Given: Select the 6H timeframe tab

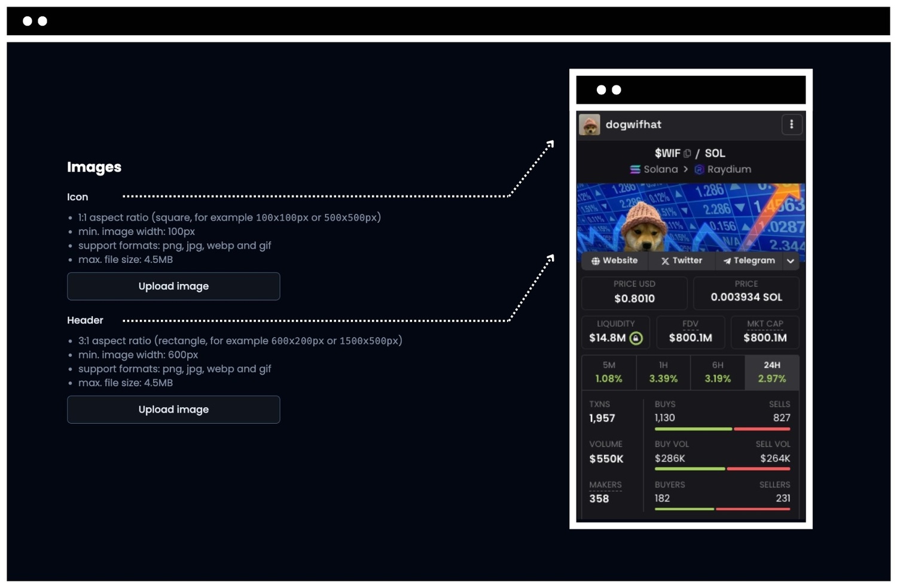Looking at the screenshot, I should (x=718, y=372).
